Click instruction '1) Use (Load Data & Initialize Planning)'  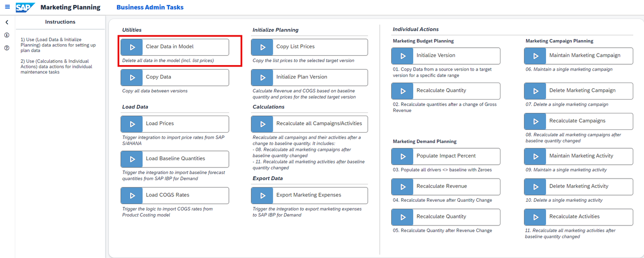(x=58, y=45)
